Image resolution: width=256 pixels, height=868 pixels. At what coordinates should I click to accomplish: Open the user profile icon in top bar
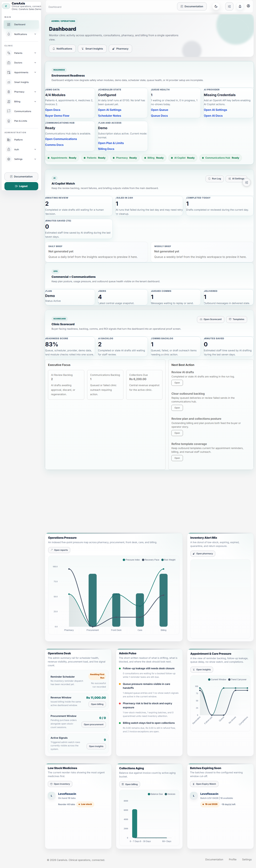(248, 6)
